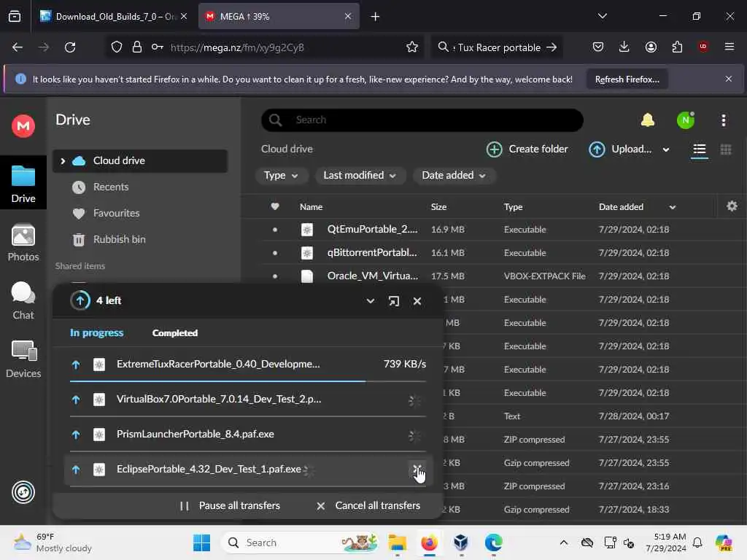Open Firefox hamburger menu
The width and height of the screenshot is (747, 560).
tap(729, 47)
